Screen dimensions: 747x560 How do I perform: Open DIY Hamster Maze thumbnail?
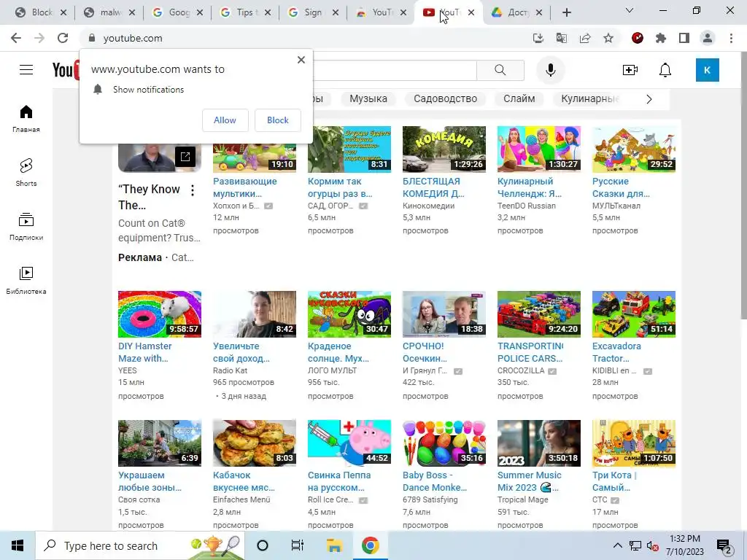coord(160,314)
